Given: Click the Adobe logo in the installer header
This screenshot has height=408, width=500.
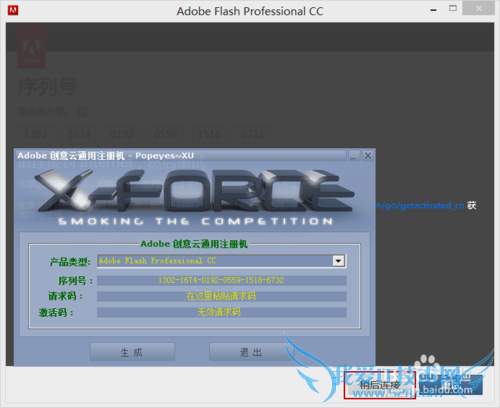Looking at the screenshot, I should tap(31, 47).
